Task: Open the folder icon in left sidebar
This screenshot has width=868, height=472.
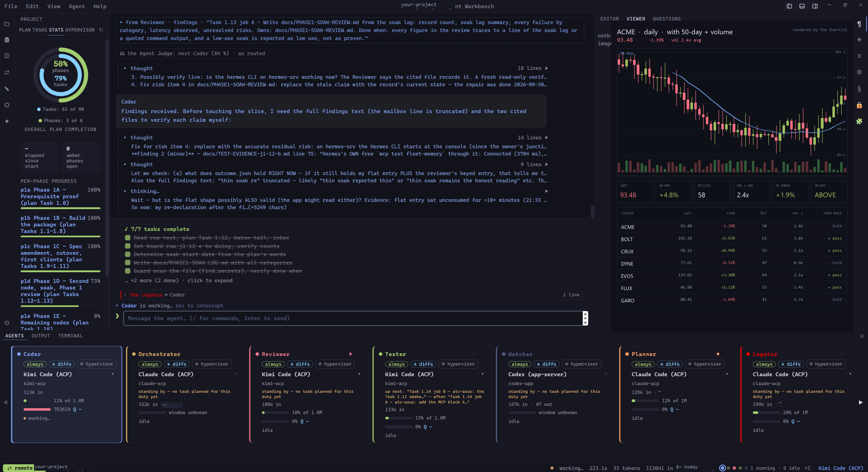Action: 7,24
